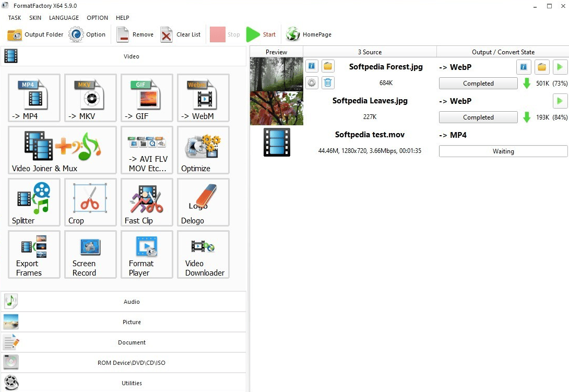Expand the Picture category
The width and height of the screenshot is (569, 392).
coord(123,322)
